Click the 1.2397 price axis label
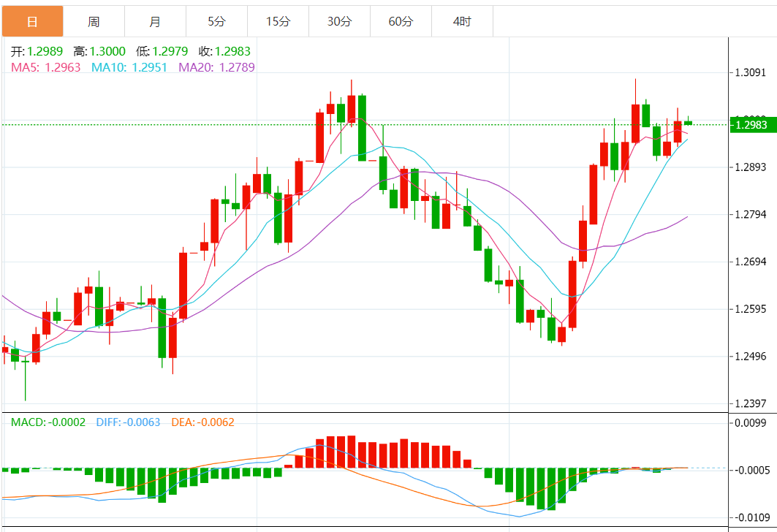The height and width of the screenshot is (532, 777). pos(750,403)
